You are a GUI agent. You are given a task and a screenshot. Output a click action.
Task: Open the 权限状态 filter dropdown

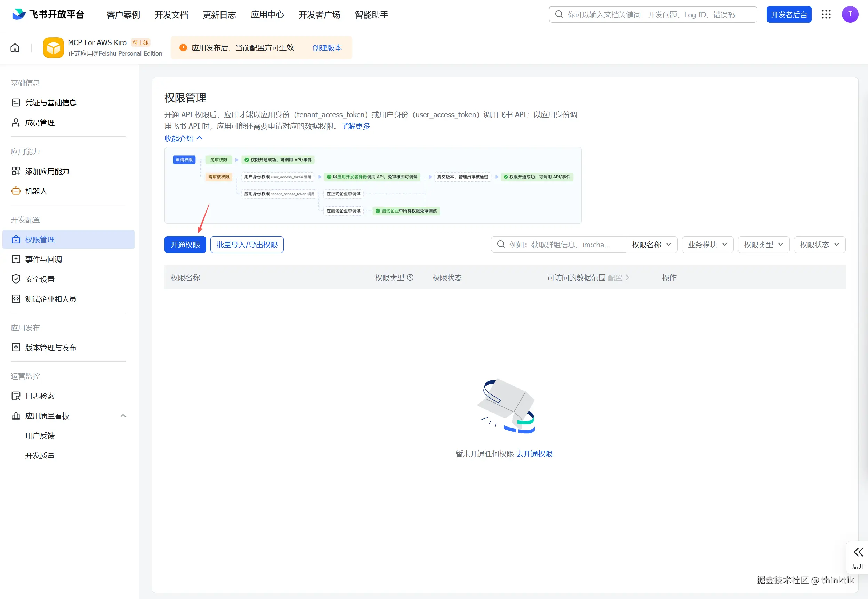pos(819,245)
